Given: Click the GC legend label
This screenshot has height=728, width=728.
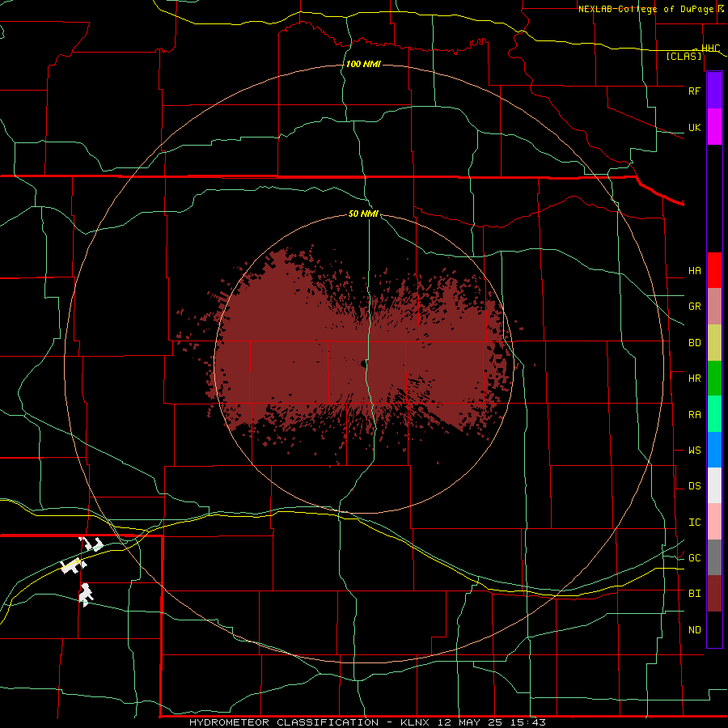Looking at the screenshot, I should pos(694,557).
